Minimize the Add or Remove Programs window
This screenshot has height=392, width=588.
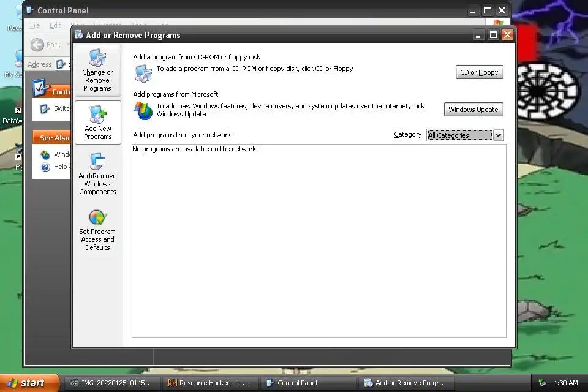point(478,35)
